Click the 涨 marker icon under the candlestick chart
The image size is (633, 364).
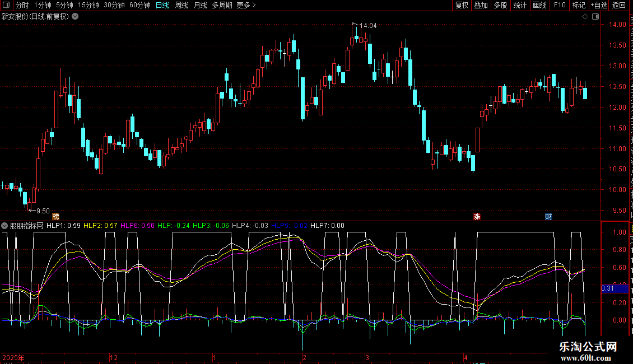point(477,217)
